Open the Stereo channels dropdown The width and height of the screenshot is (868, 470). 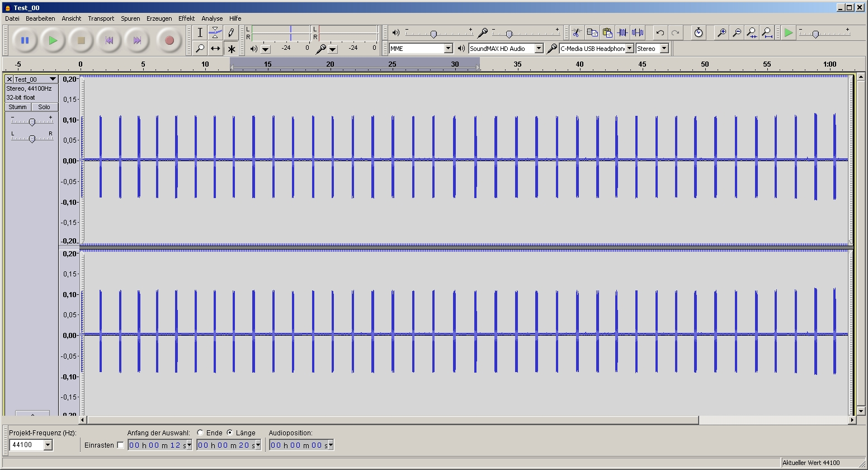point(664,49)
